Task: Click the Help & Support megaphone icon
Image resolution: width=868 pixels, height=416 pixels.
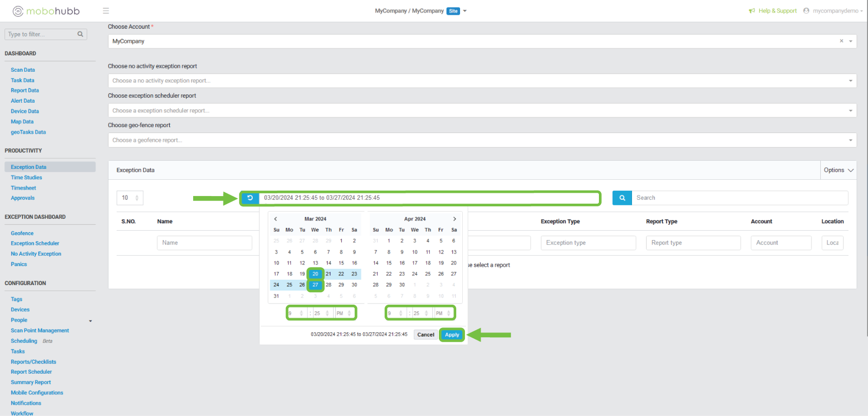Action: click(752, 11)
